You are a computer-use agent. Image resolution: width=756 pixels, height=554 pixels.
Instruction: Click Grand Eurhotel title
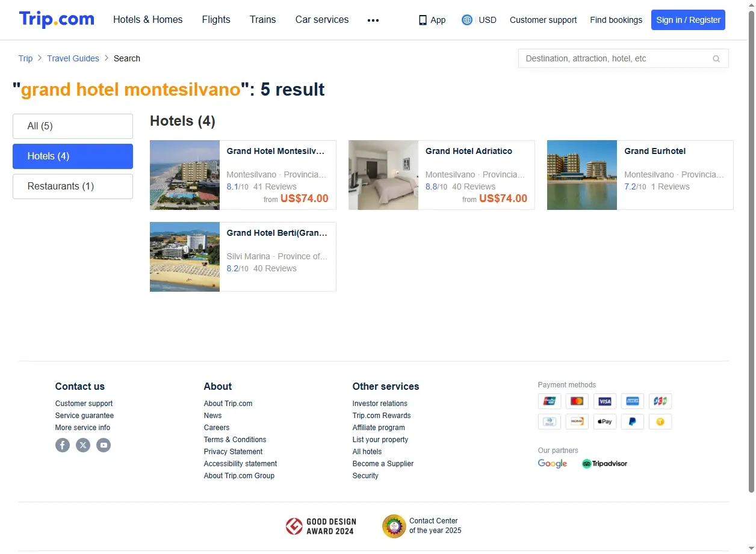655,151
